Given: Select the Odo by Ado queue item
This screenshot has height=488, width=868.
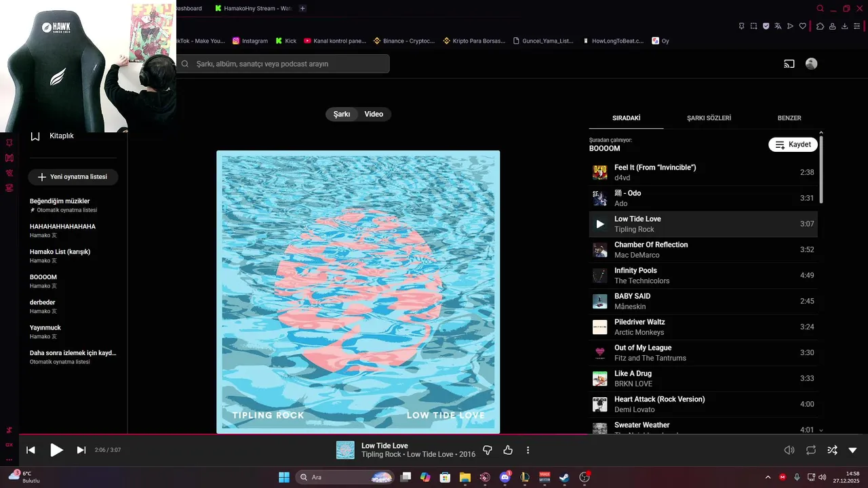Looking at the screenshot, I should [x=703, y=198].
